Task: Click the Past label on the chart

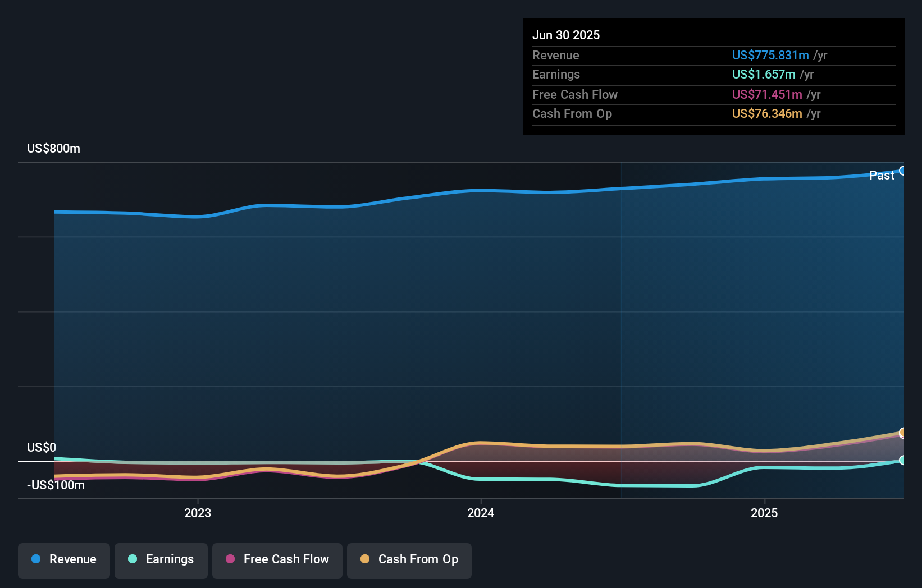Action: tap(882, 175)
